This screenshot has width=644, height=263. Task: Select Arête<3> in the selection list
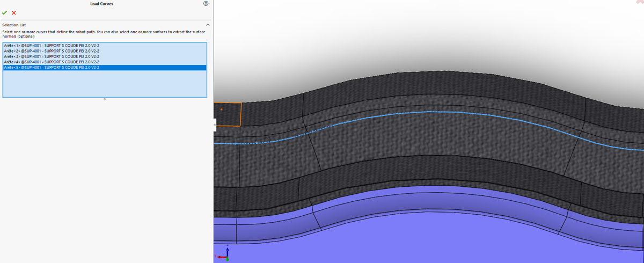[51, 56]
